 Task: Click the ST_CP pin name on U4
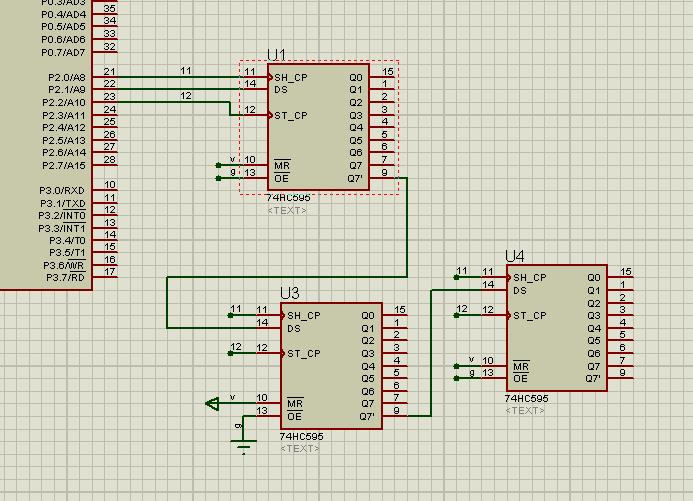pyautogui.click(x=529, y=316)
